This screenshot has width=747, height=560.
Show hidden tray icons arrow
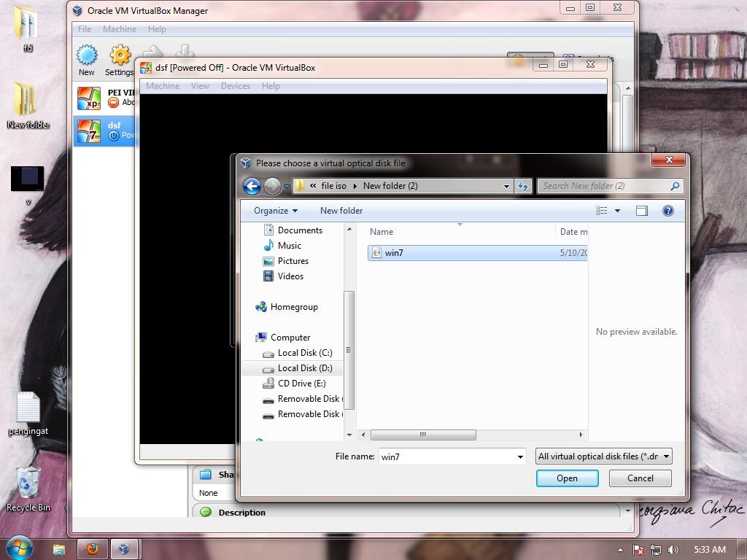(x=620, y=550)
